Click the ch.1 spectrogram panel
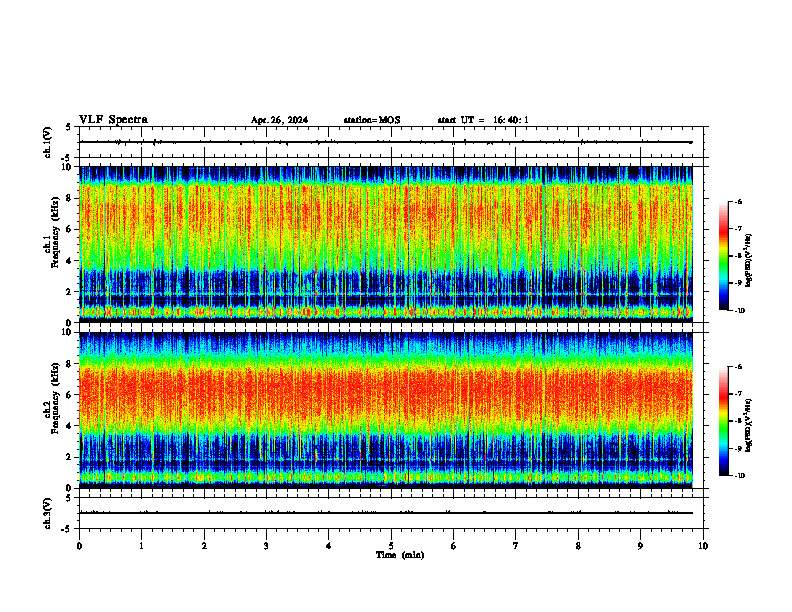The width and height of the screenshot is (792, 612). click(x=386, y=244)
